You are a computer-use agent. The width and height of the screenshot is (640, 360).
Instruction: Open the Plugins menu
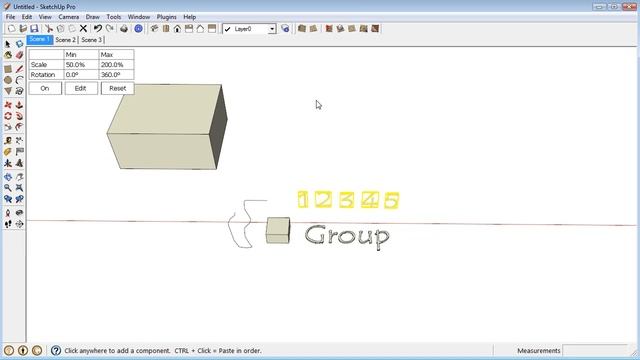click(x=167, y=17)
